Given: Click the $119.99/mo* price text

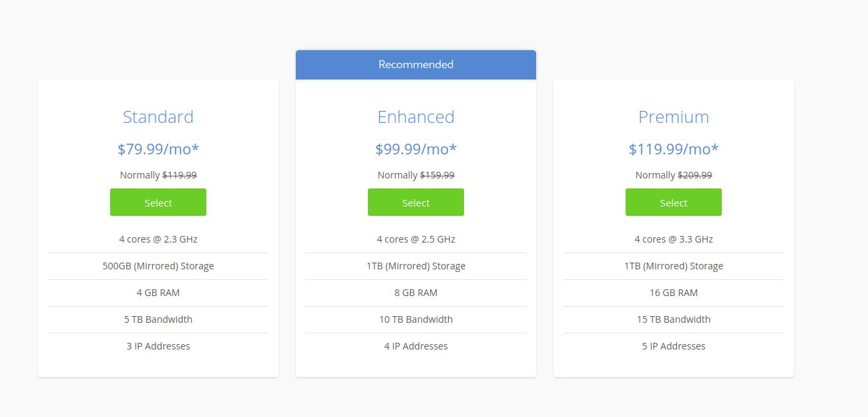Looking at the screenshot, I should click(x=673, y=149).
